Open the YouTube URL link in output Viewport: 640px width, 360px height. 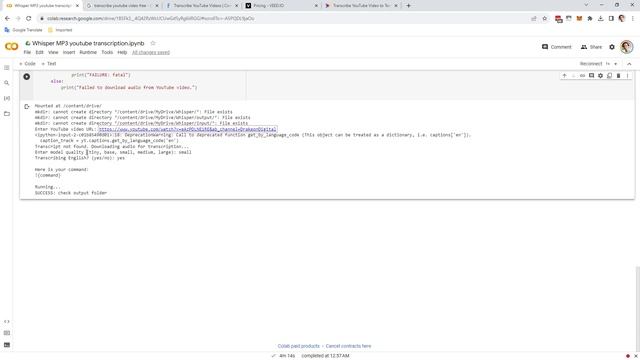click(187, 129)
